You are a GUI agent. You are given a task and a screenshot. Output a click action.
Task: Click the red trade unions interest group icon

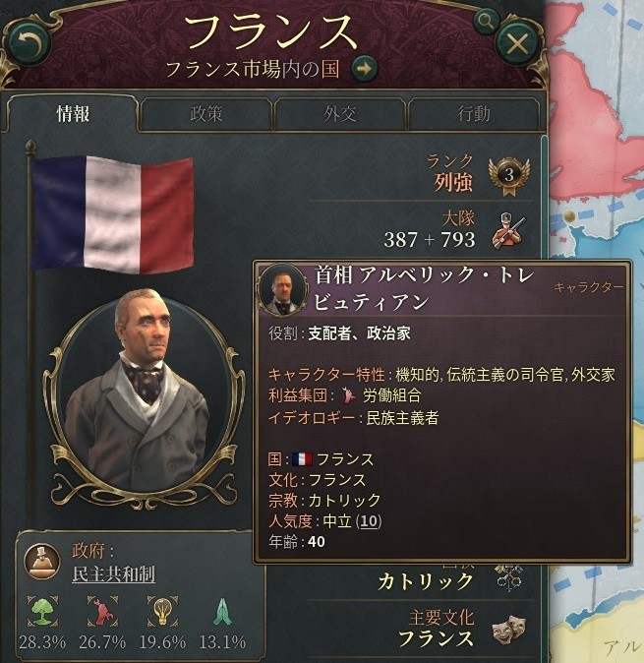click(x=102, y=611)
